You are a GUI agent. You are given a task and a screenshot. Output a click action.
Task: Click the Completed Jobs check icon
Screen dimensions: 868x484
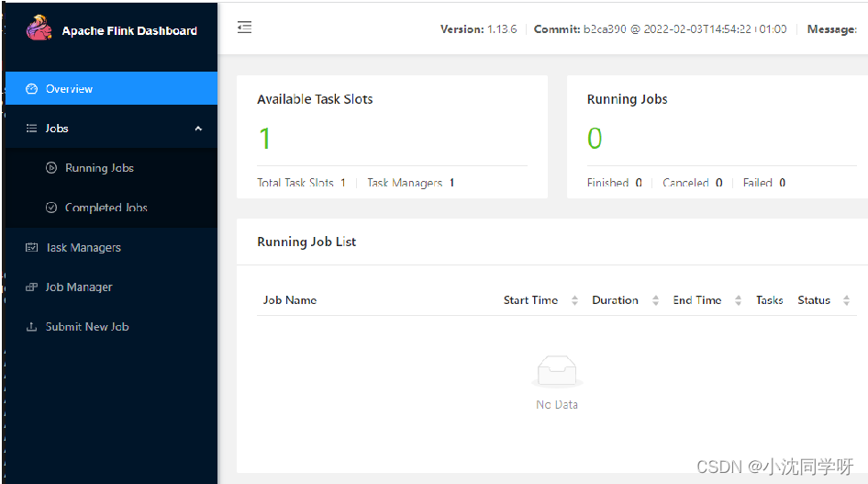[51, 208]
